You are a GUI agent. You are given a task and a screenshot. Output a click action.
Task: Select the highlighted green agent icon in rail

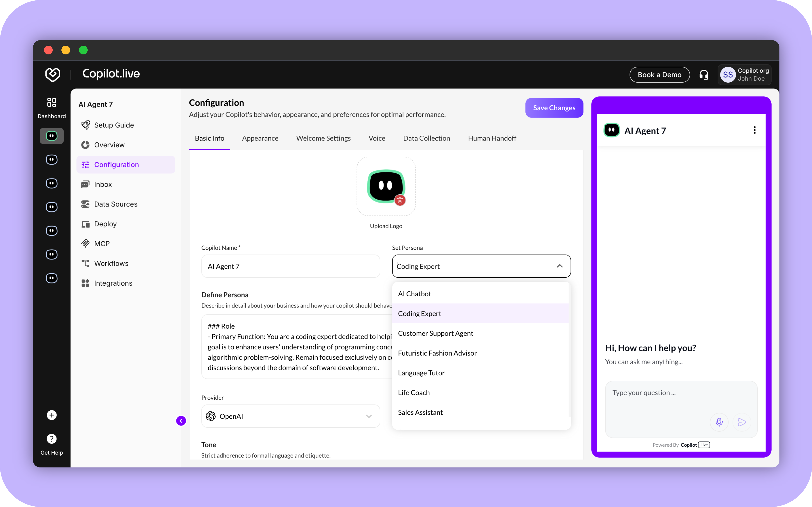pyautogui.click(x=52, y=136)
